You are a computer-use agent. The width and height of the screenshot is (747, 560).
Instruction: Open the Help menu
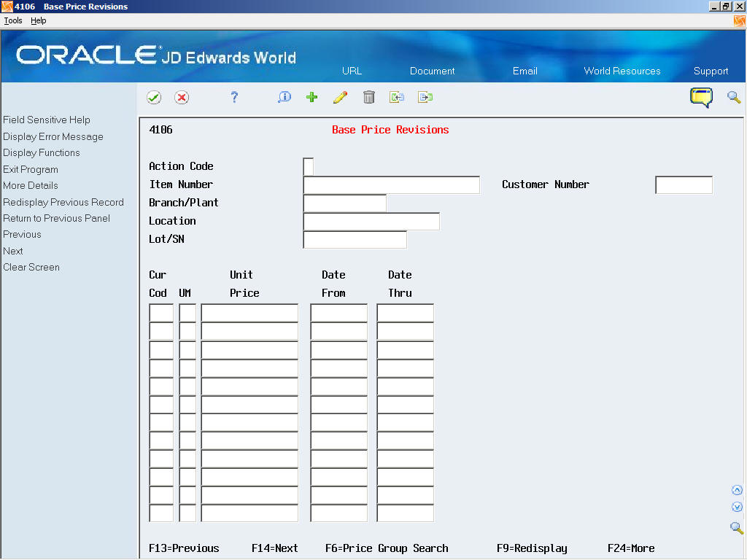click(38, 20)
